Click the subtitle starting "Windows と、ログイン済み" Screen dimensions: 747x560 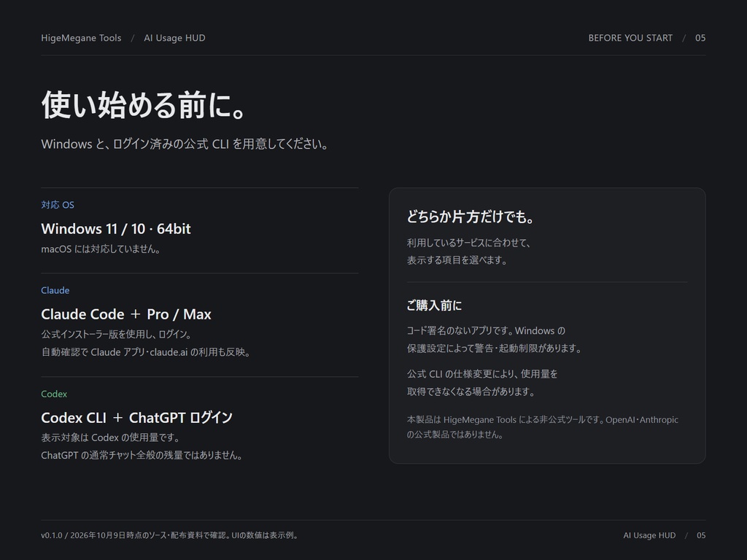pos(185,144)
